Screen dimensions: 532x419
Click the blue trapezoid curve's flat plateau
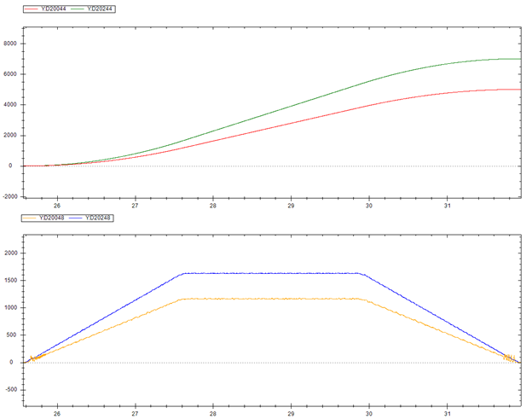[273, 273]
